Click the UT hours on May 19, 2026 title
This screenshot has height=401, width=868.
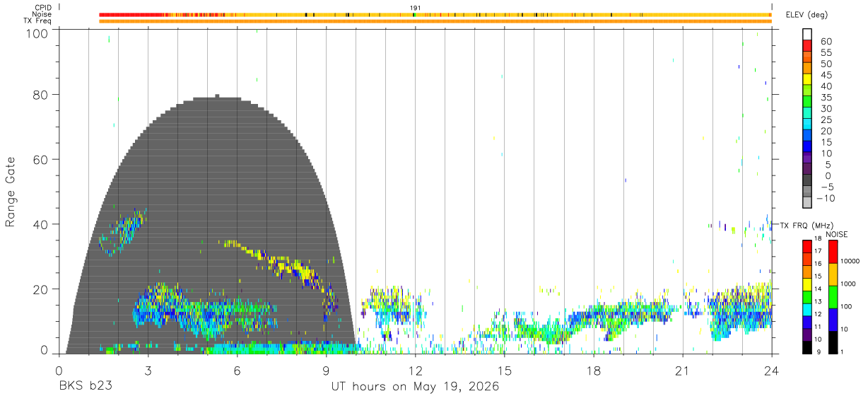pos(415,387)
